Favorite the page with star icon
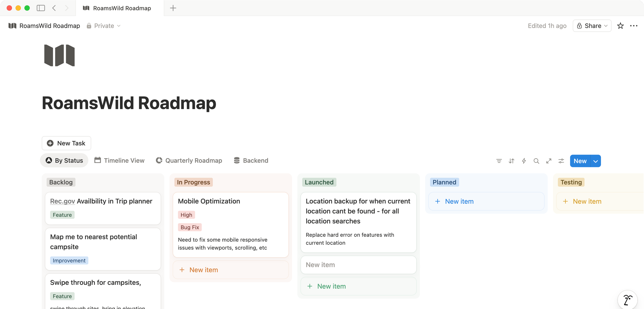Screen dimensions: 644x309 pyautogui.click(x=620, y=26)
